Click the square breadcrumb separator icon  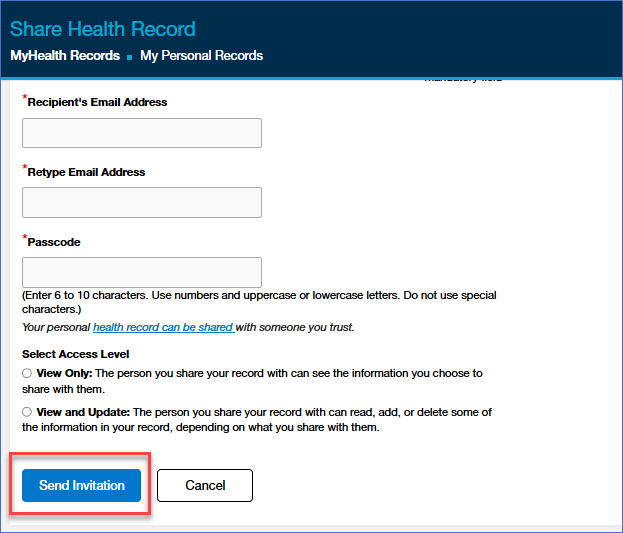pyautogui.click(x=130, y=57)
